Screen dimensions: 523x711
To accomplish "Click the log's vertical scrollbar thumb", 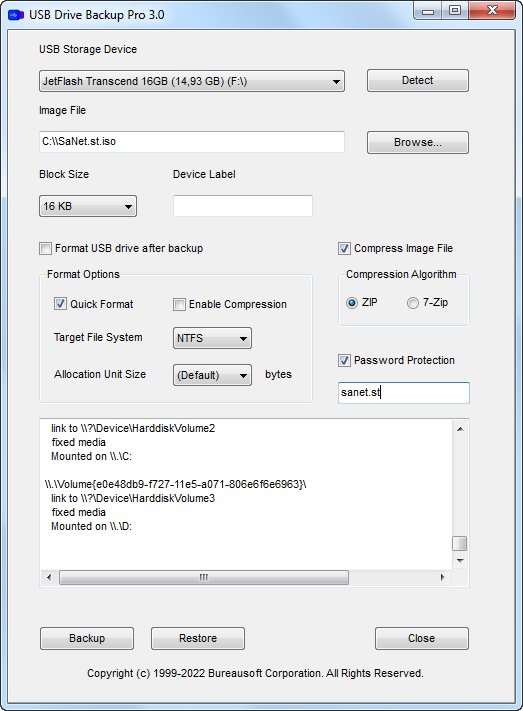I will coord(460,543).
